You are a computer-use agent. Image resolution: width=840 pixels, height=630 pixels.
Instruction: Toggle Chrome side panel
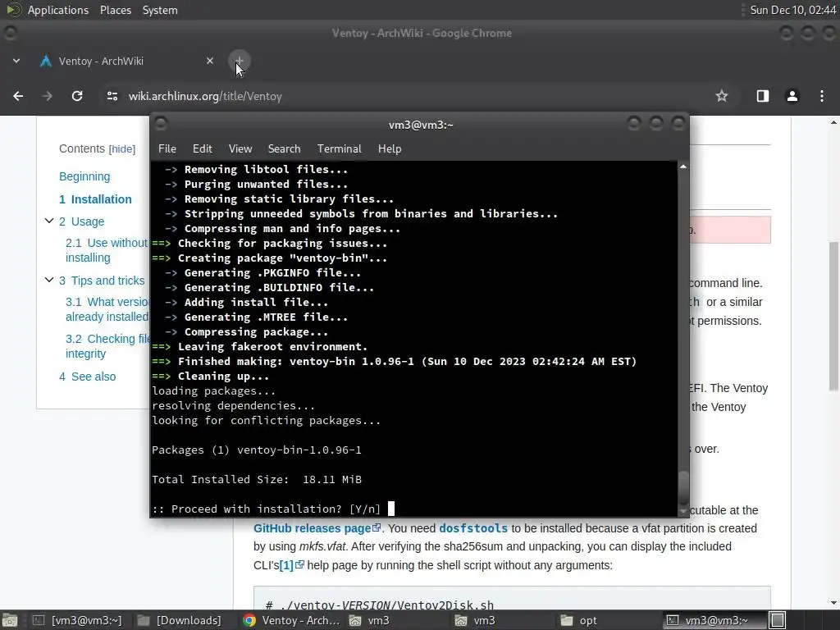point(762,96)
